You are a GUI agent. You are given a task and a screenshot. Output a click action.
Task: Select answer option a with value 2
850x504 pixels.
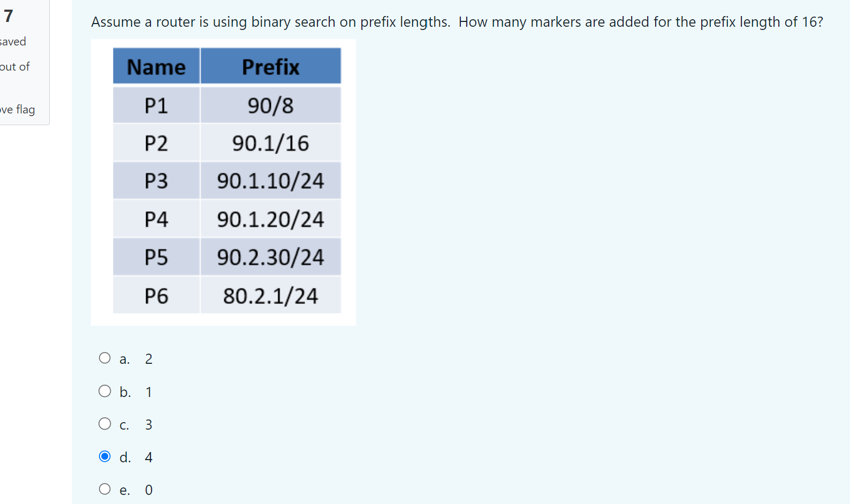[x=105, y=358]
